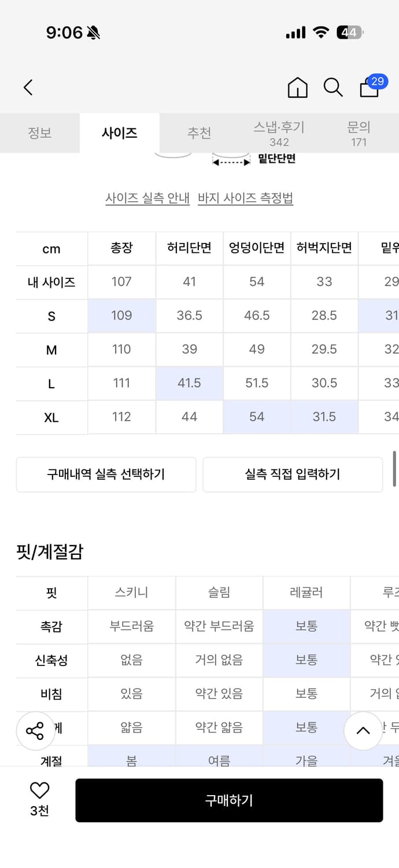The image size is (399, 868).
Task: Tap the scroll-to-top chevron button
Action: pos(363,730)
